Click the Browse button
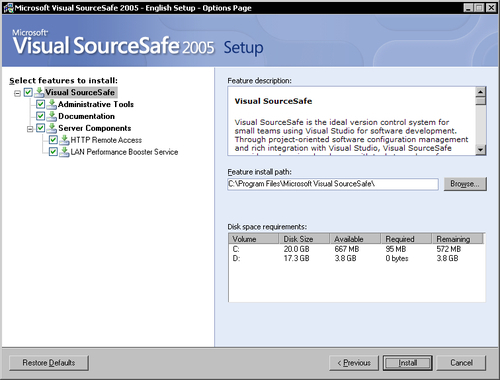 point(465,184)
